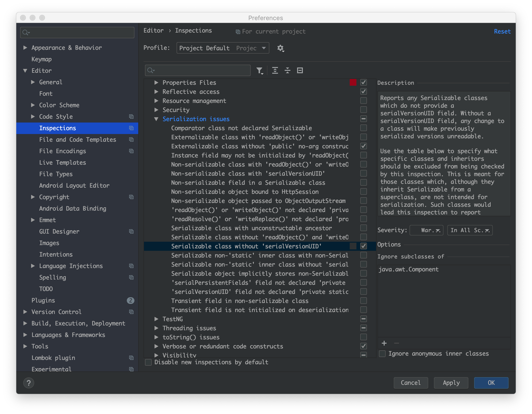
Task: Open Plugins settings page
Action: [x=43, y=300]
